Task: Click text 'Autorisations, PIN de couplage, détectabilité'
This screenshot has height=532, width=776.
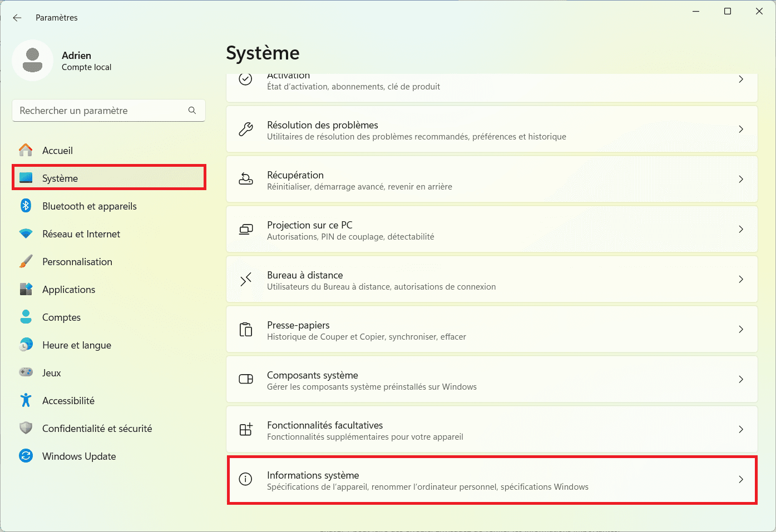Action: pyautogui.click(x=350, y=237)
